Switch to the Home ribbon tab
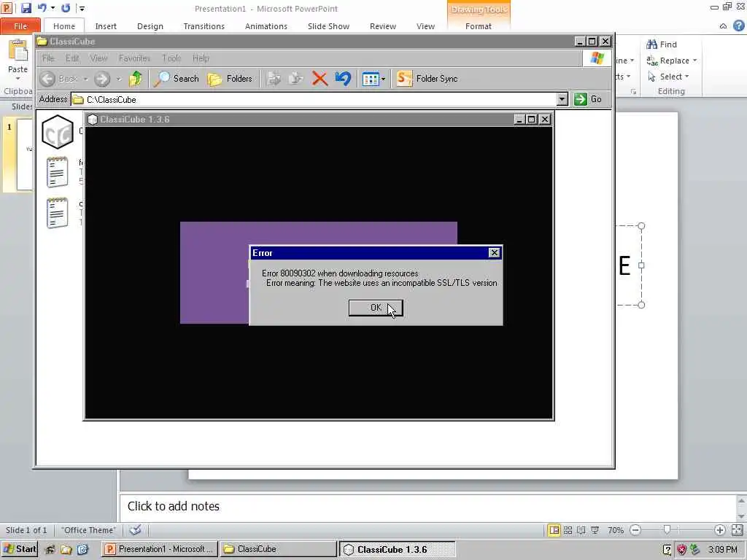Image resolution: width=747 pixels, height=560 pixels. click(64, 26)
